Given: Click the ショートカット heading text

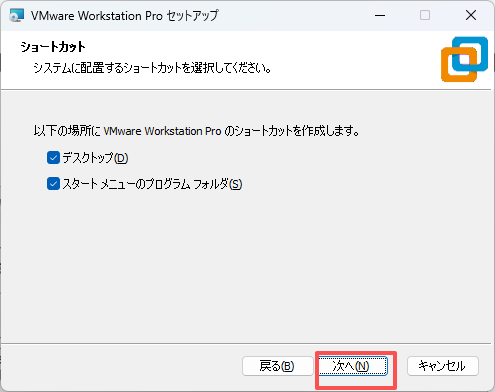Looking at the screenshot, I should tap(53, 47).
